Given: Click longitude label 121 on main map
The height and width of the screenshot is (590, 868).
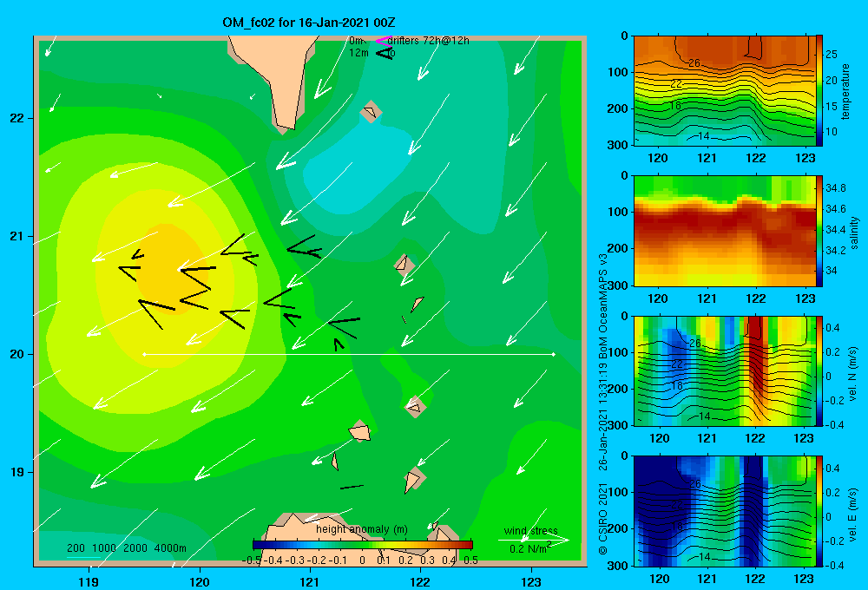Looking at the screenshot, I should [x=310, y=581].
